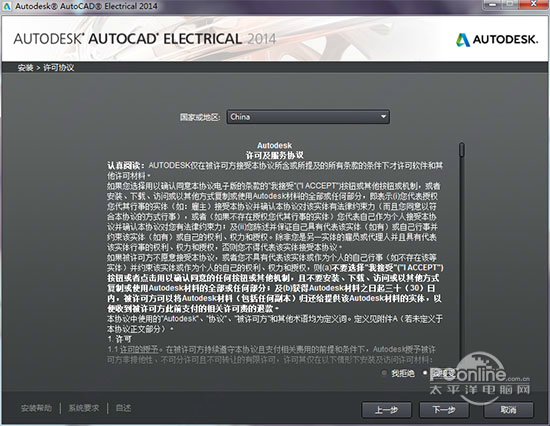550x426 pixels.
Task: Click the Autodesk logo in header
Action: 496,39
